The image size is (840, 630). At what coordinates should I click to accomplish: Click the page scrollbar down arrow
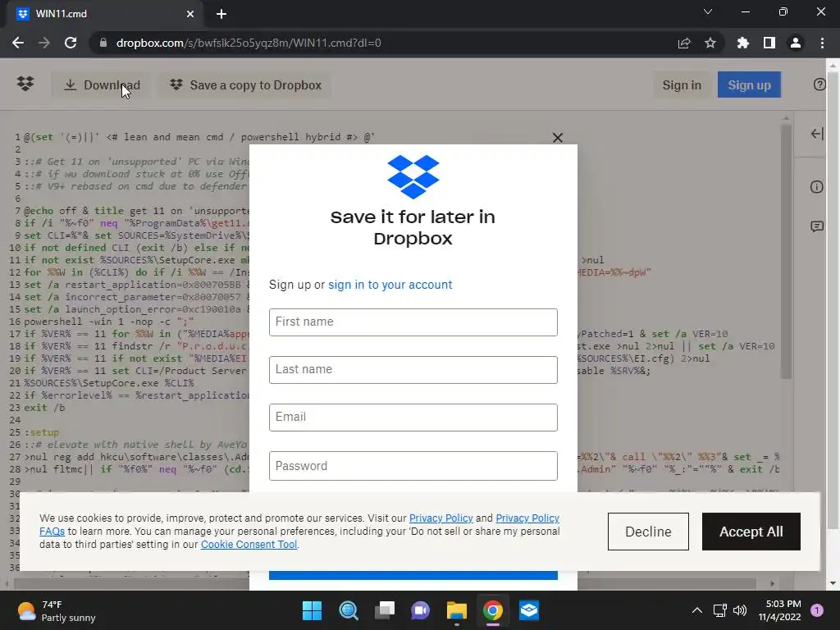[833, 583]
